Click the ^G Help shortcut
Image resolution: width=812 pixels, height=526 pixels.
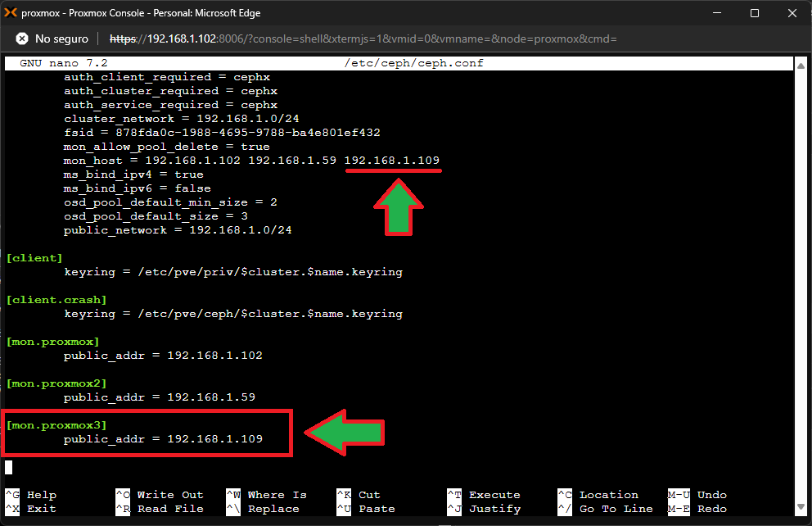pyautogui.click(x=31, y=495)
